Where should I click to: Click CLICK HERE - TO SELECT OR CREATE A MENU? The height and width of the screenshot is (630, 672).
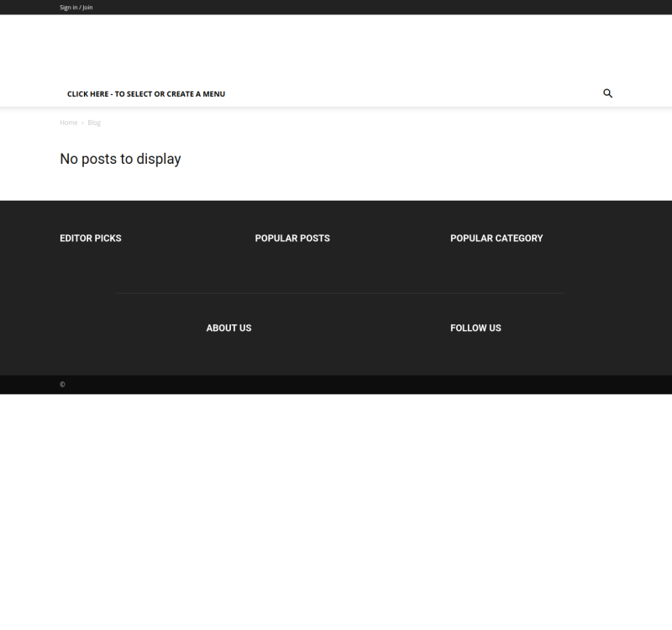pos(147,93)
